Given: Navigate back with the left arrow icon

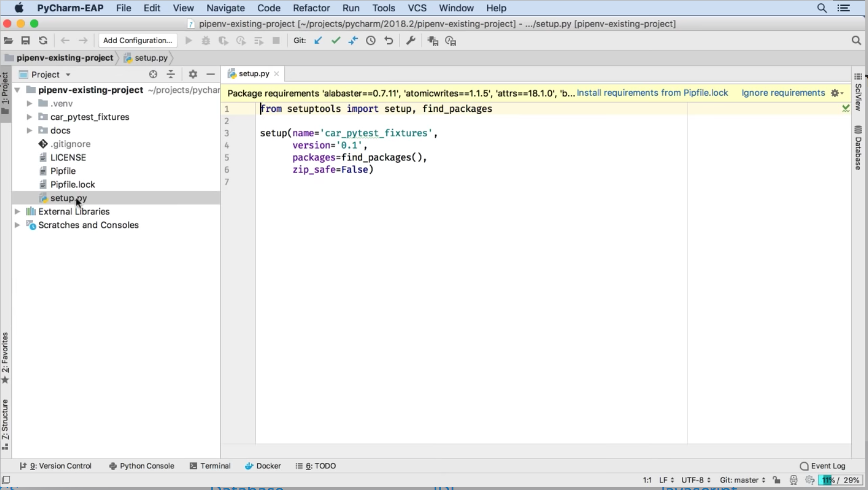Looking at the screenshot, I should tap(65, 41).
